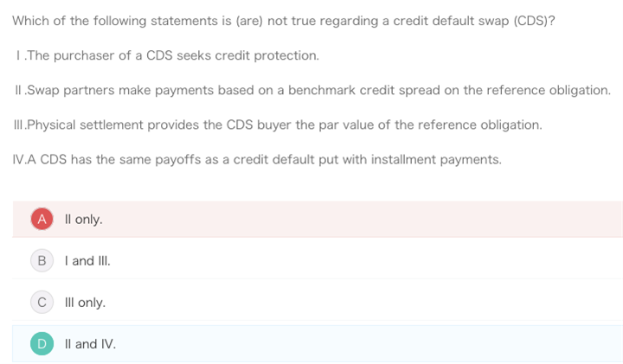Screen dimensions: 623x364
Task: Click statement II about benchmark credit spread
Action: click(312, 91)
